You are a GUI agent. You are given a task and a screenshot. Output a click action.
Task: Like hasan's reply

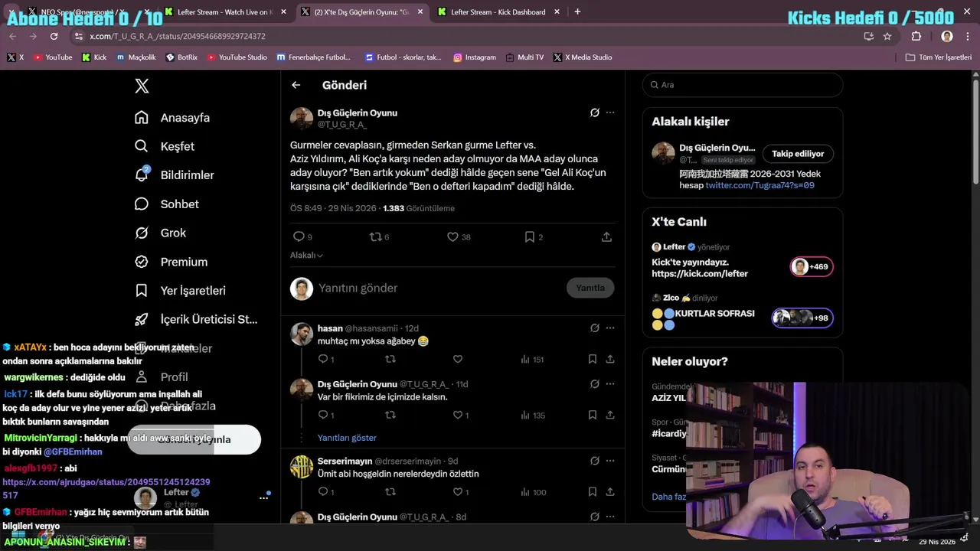pyautogui.click(x=458, y=359)
